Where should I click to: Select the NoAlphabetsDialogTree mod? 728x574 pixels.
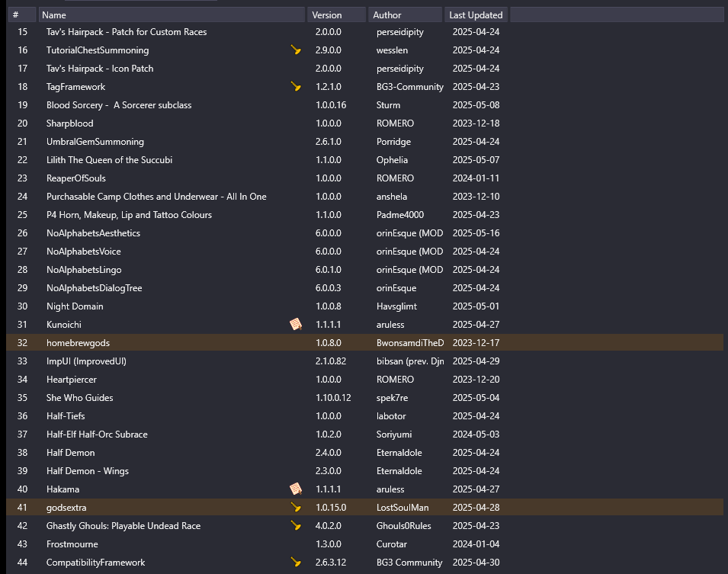[95, 288]
